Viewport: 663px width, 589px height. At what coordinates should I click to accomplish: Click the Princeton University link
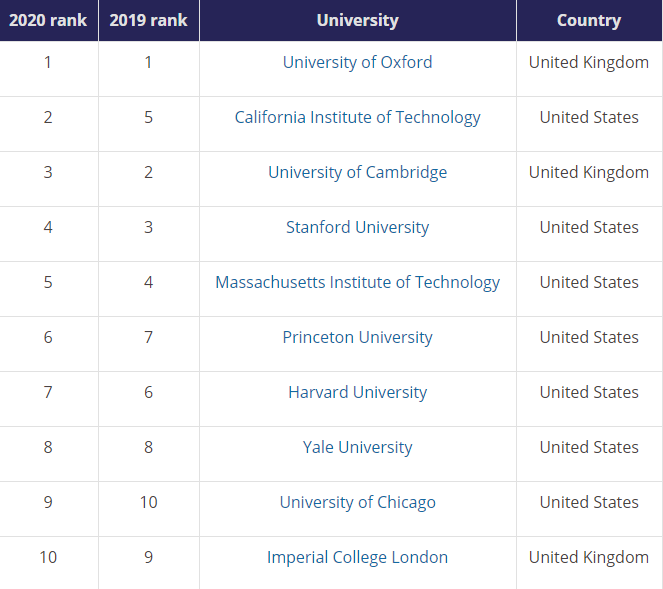point(357,337)
